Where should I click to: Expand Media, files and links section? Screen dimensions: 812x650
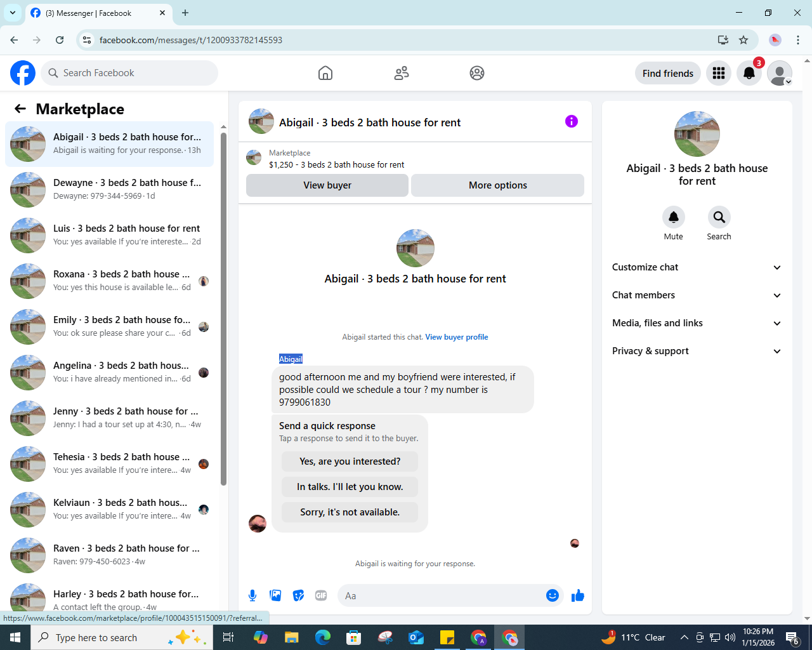(697, 323)
